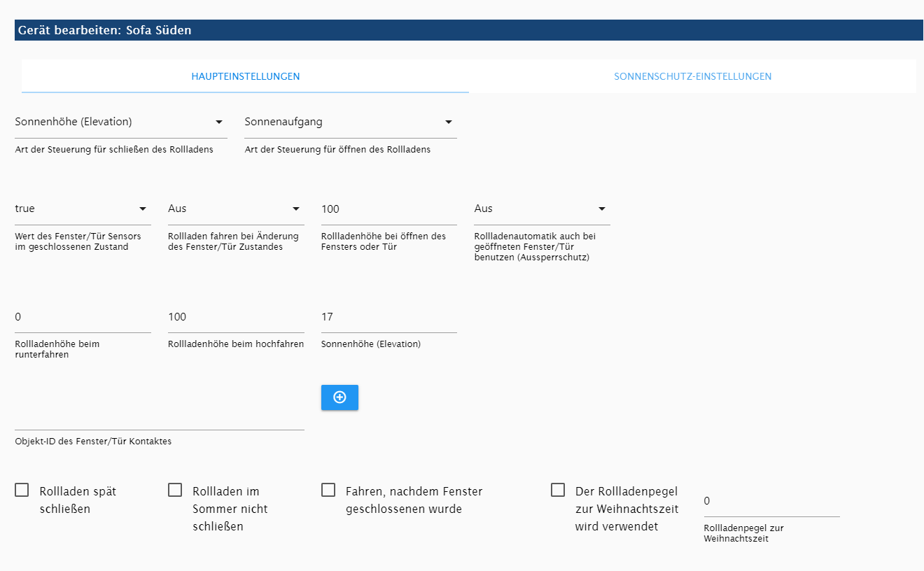
Task: Tick 'Fahren, nachdem Fenster geschlossenen wurde'
Action: point(328,491)
